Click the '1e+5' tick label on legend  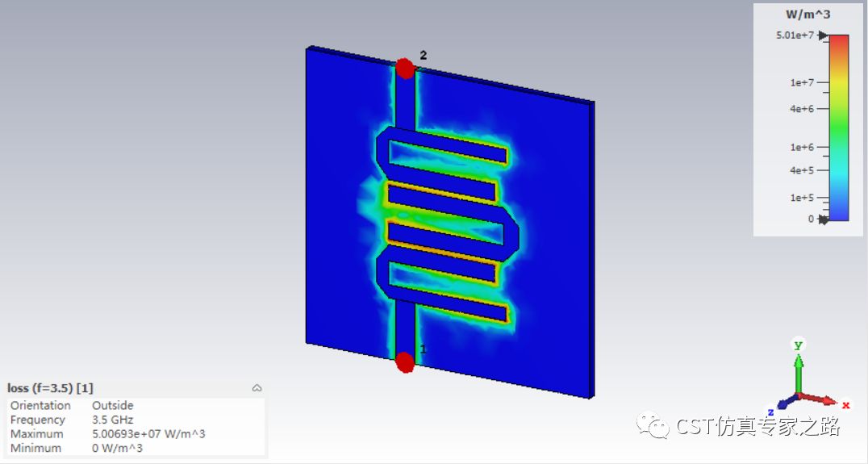click(802, 198)
